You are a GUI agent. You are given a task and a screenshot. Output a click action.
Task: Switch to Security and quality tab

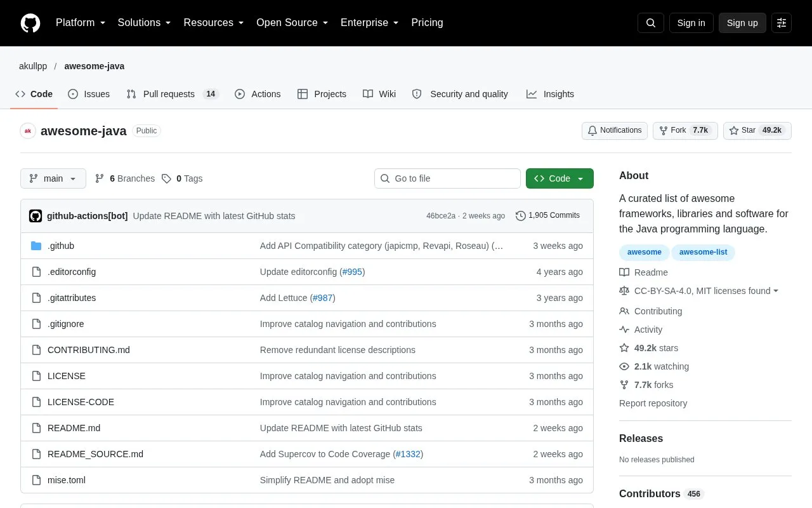460,94
